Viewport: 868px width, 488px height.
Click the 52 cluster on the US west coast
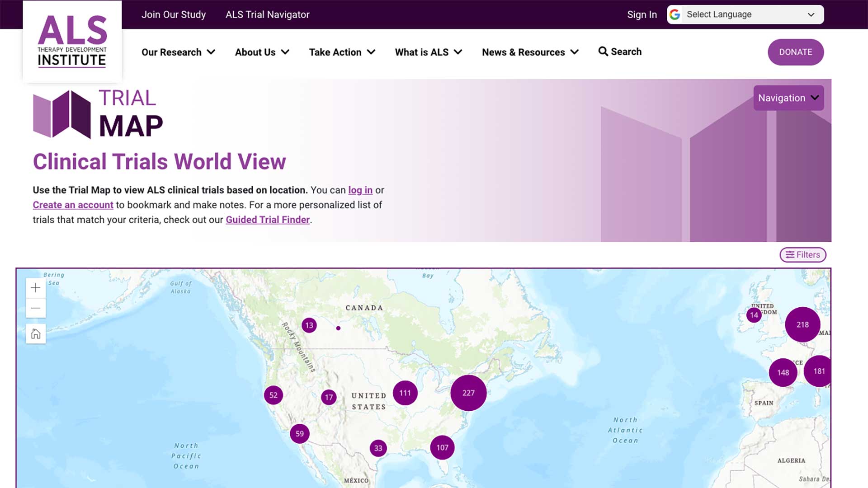point(274,395)
